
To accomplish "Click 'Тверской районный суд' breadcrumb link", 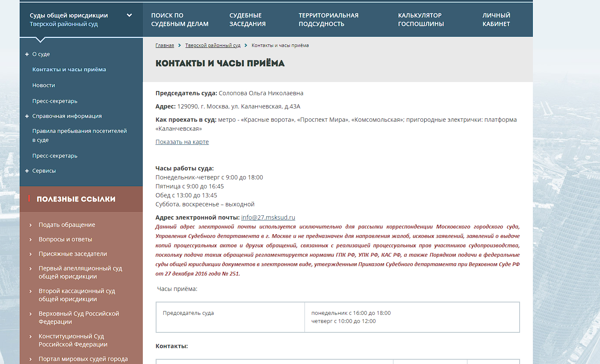I will (213, 45).
